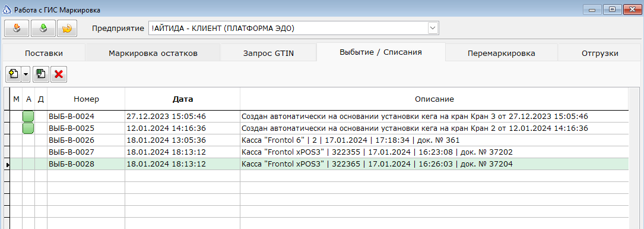Click the А column header

[x=28, y=99]
